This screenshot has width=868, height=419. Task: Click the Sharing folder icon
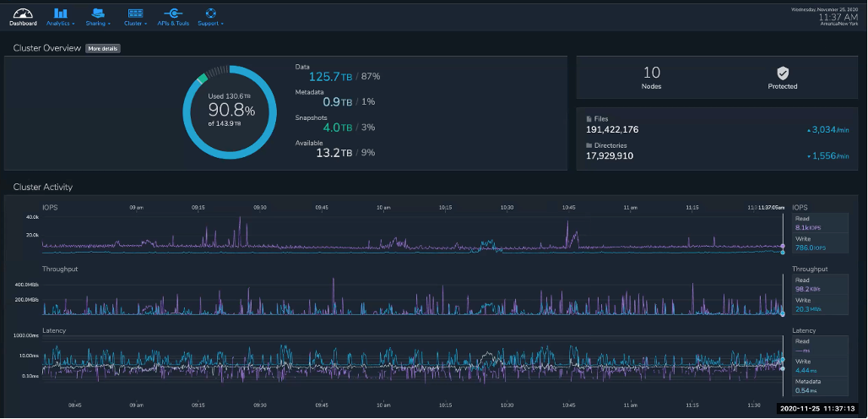click(99, 13)
